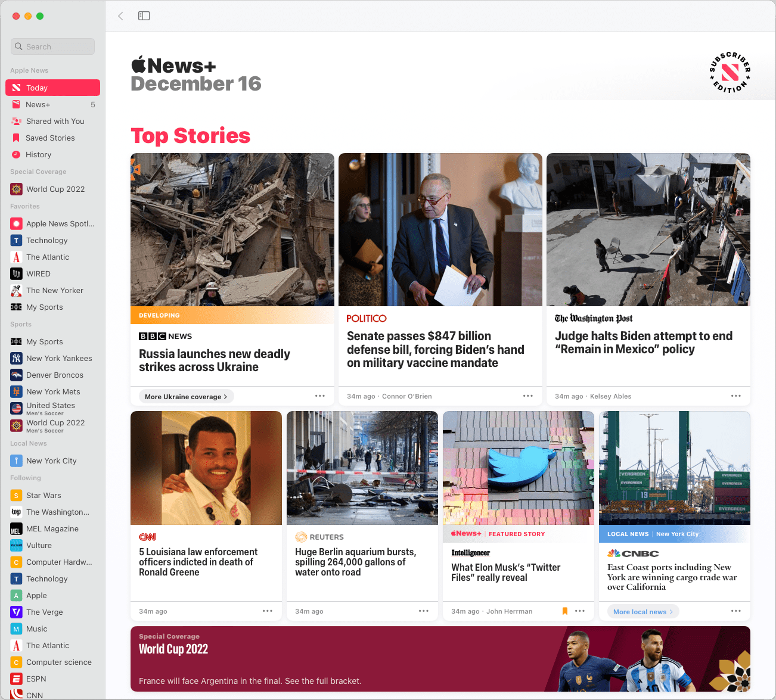Open Senate passes $847 billion defense bill story

pos(436,350)
